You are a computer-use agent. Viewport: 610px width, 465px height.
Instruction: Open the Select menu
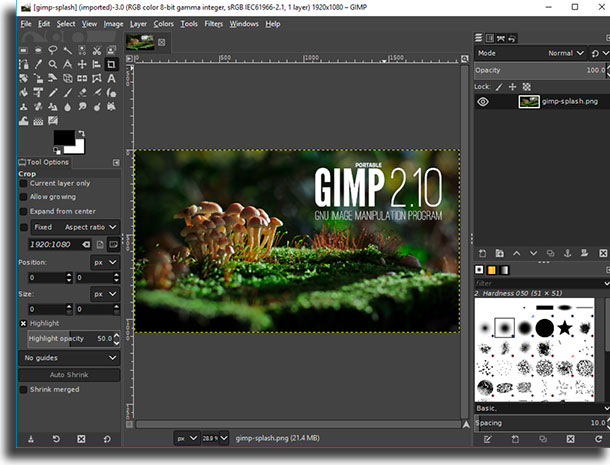point(66,24)
